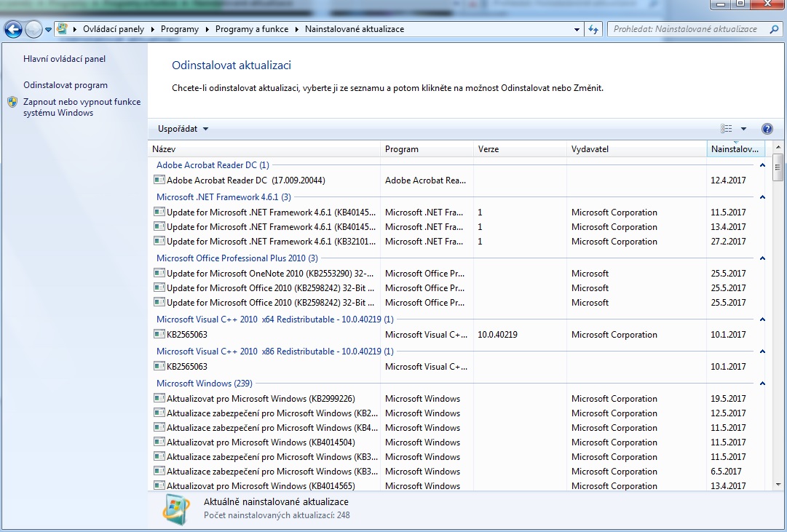
Task: Collapse the Microsoft .NET Framework 4.6.1 group
Action: tap(762, 197)
